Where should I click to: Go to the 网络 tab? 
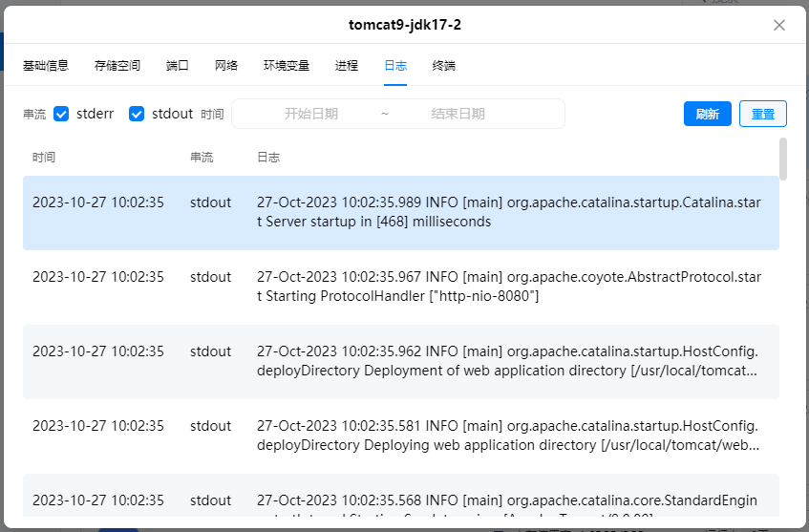point(226,66)
